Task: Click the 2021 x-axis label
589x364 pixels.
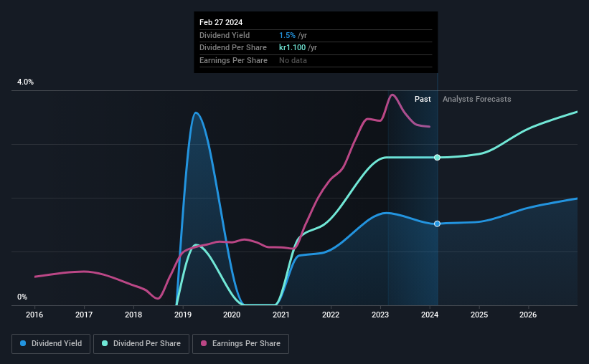Action: click(x=281, y=315)
